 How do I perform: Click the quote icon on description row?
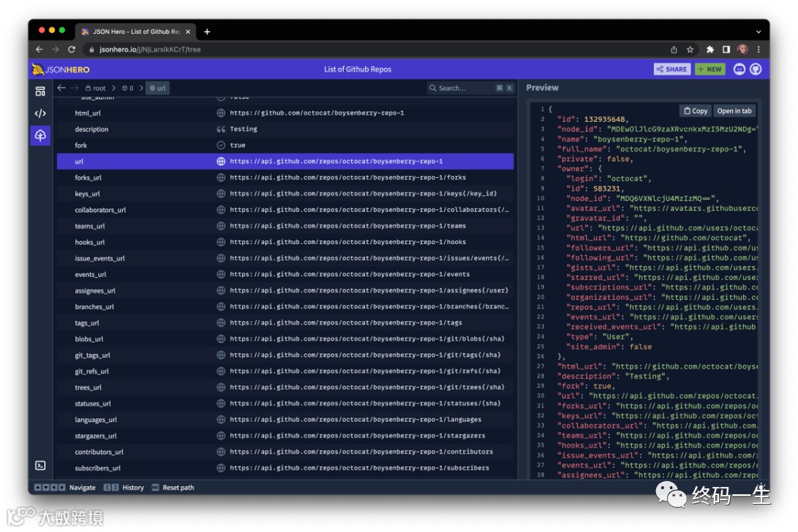(x=221, y=129)
